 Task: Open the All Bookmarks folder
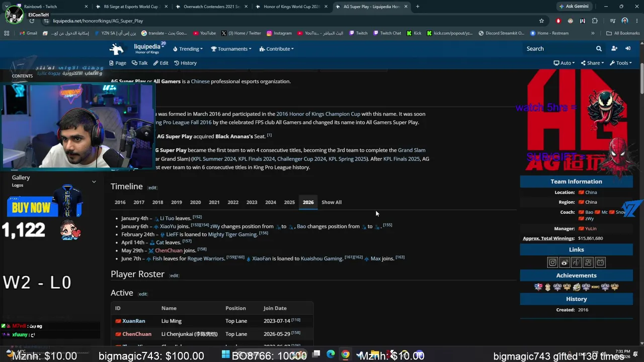click(623, 33)
